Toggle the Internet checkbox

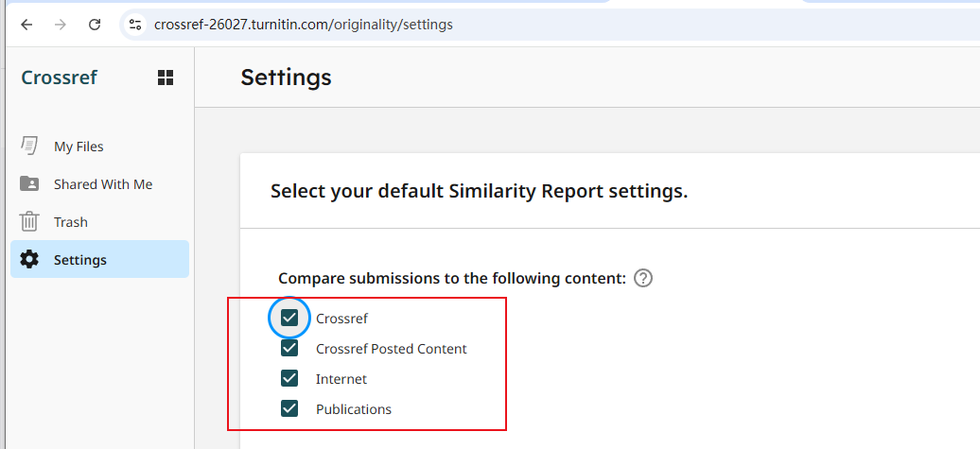pos(289,378)
